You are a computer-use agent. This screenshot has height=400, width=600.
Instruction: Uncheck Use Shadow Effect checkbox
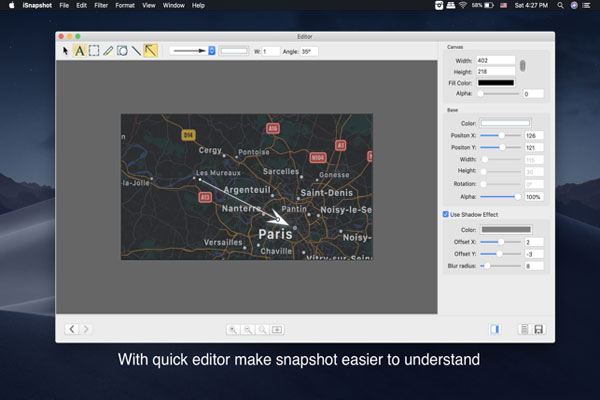pos(446,213)
